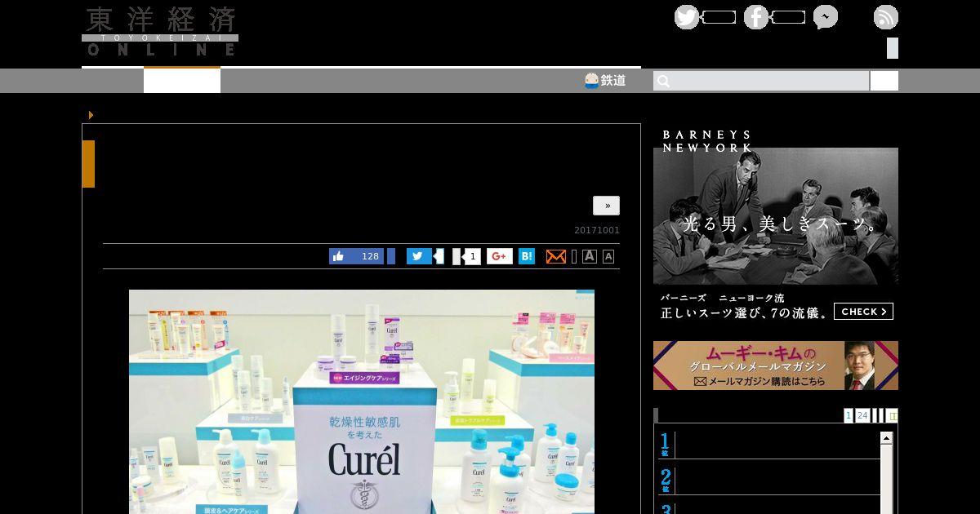Select the last ranking tab with yellow icon
The height and width of the screenshot is (514, 980).
tap(892, 415)
